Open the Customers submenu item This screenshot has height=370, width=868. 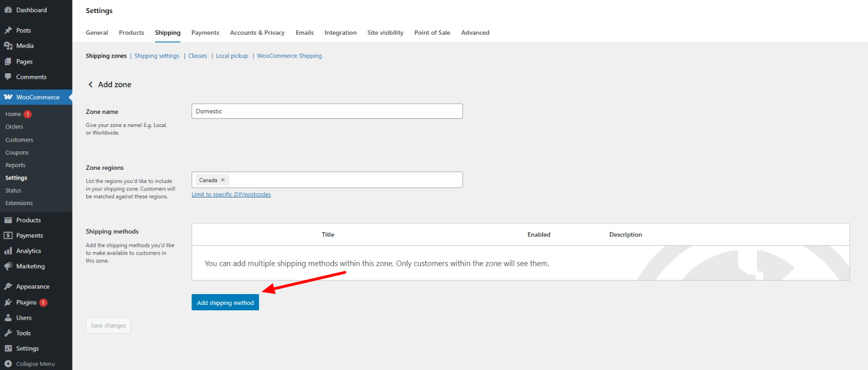[x=19, y=140]
